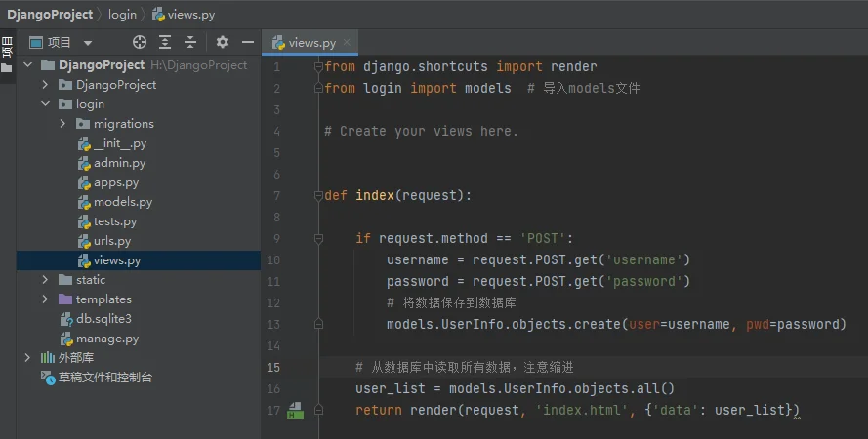Select tests.py in the project tree
The width and height of the screenshot is (868, 439).
(139, 221)
